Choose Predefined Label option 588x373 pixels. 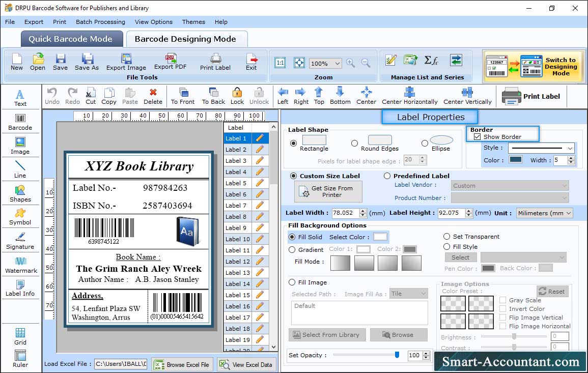point(387,176)
